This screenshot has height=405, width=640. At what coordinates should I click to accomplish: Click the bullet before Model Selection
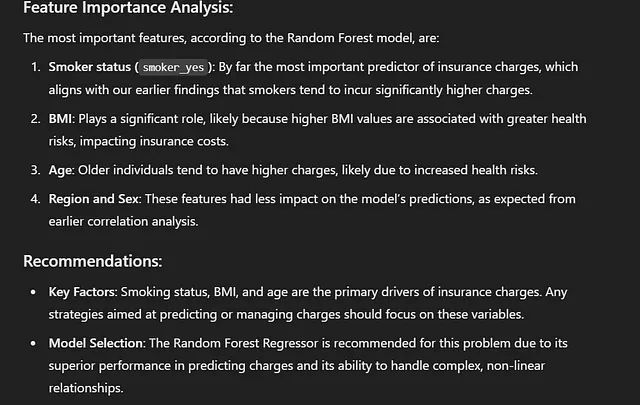pyautogui.click(x=33, y=343)
